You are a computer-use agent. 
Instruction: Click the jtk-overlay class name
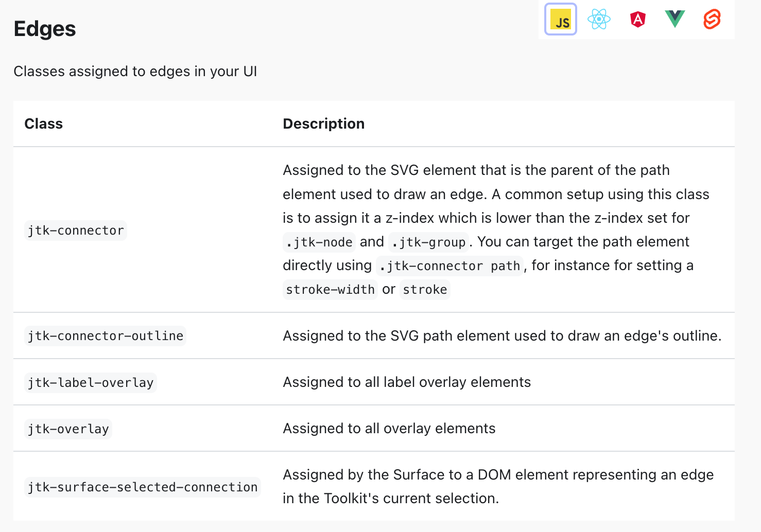[67, 429]
